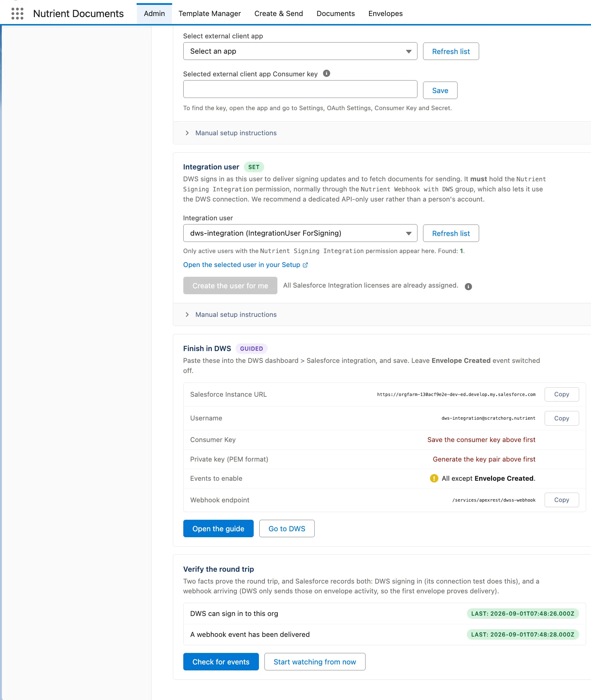591x700 pixels.
Task: Click Start watching from now
Action: pos(315,662)
